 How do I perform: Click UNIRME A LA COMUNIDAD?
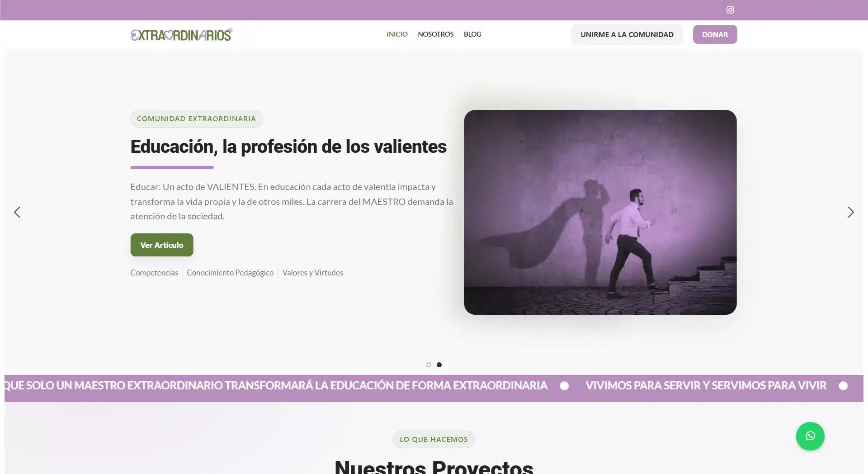coord(627,34)
